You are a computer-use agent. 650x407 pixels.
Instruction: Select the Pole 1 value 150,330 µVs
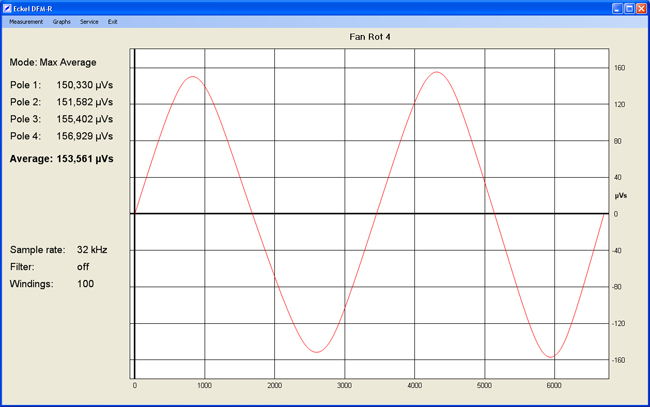[85, 85]
